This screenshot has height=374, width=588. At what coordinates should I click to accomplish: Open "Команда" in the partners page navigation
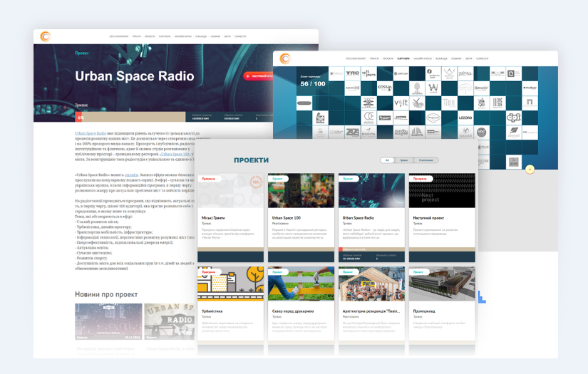pyautogui.click(x=441, y=58)
